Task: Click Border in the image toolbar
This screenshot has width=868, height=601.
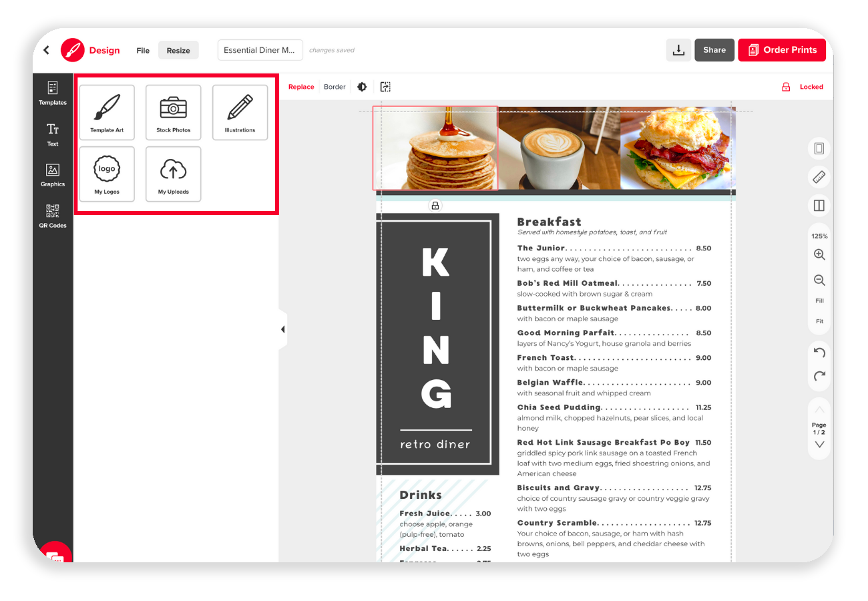Action: tap(335, 87)
